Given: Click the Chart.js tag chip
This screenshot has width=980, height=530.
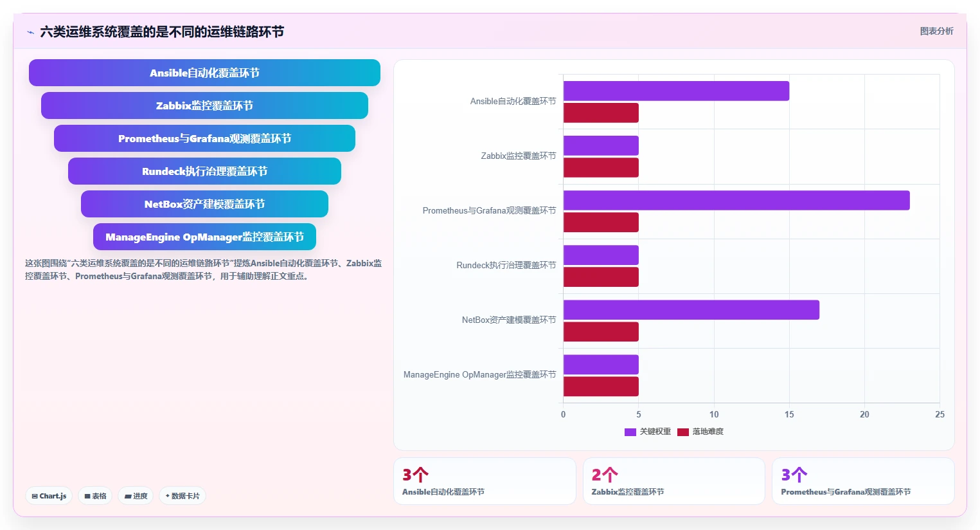Looking at the screenshot, I should (x=49, y=496).
